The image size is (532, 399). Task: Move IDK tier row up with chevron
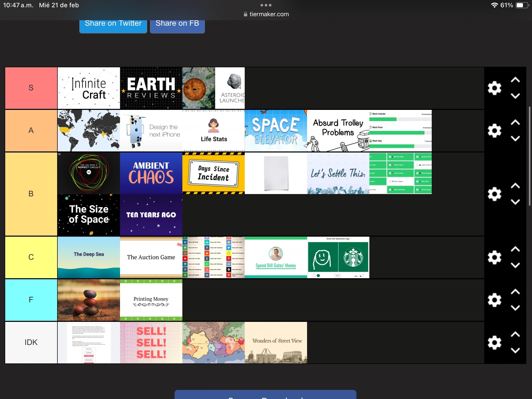tap(515, 334)
